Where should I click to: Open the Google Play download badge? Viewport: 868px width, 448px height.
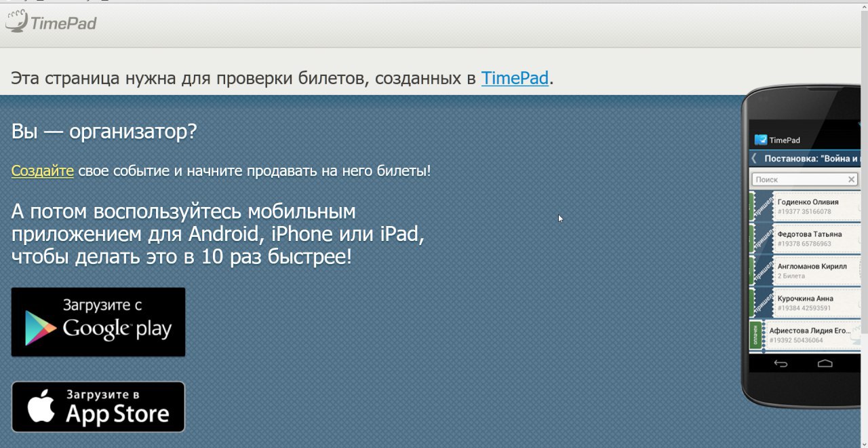(x=98, y=322)
